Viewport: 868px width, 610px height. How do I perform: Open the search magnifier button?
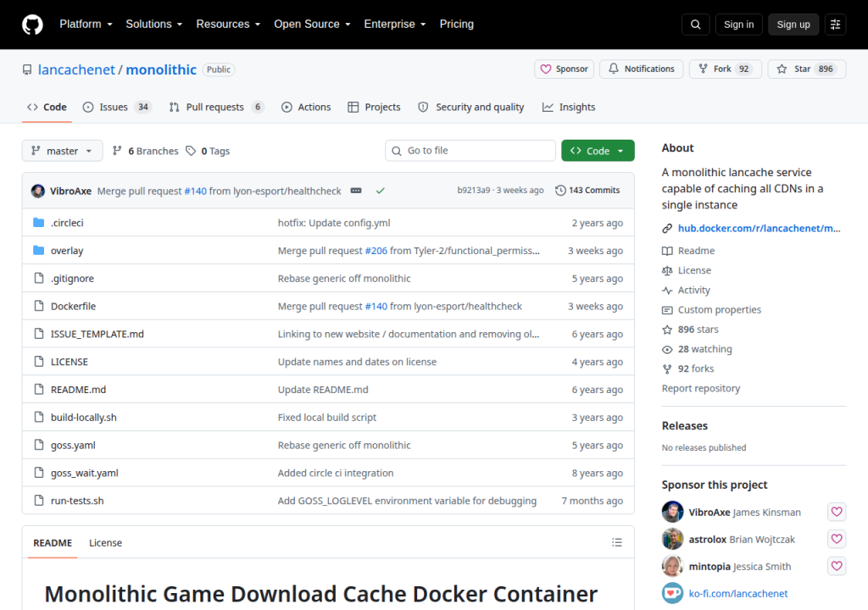point(695,25)
